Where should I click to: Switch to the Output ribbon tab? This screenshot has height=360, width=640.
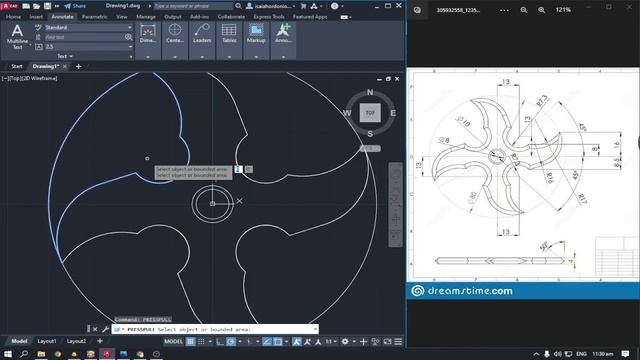(173, 17)
